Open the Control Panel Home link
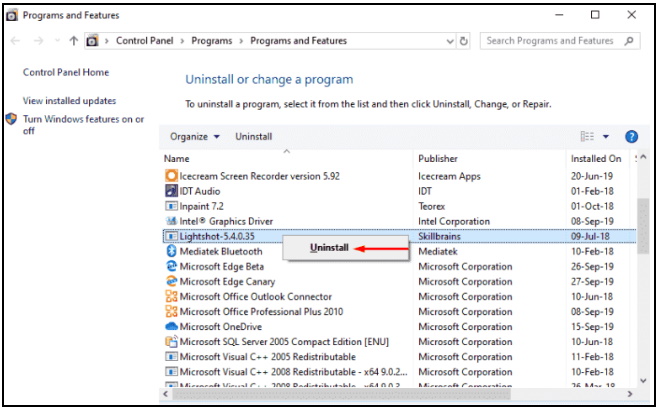The height and width of the screenshot is (407, 656). pyautogui.click(x=66, y=72)
